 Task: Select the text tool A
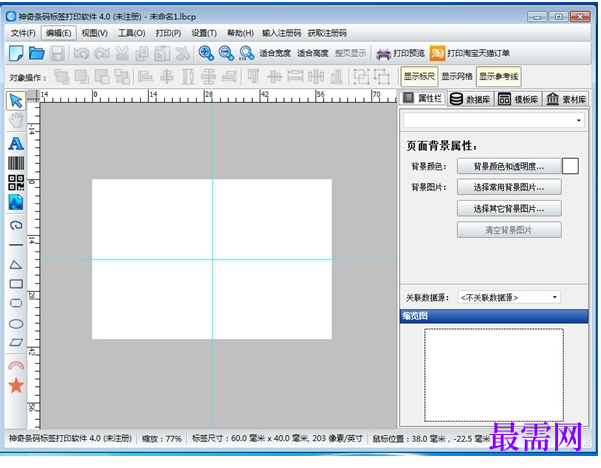point(16,143)
